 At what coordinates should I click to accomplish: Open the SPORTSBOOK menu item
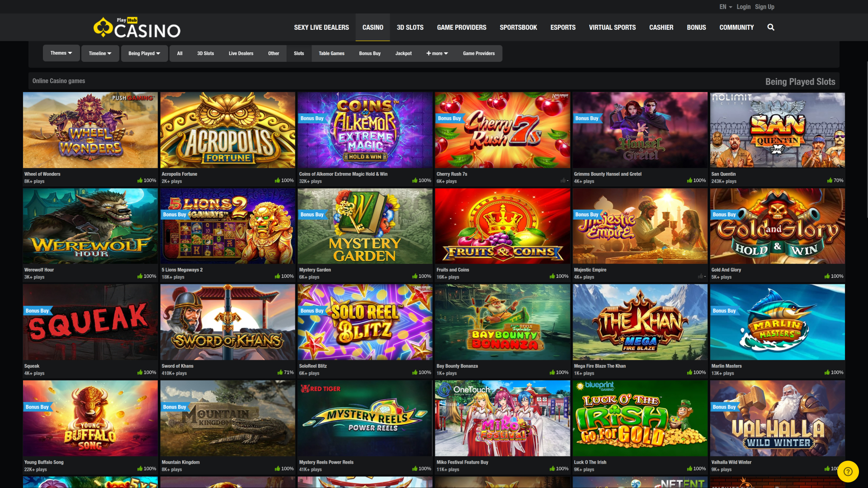518,27
